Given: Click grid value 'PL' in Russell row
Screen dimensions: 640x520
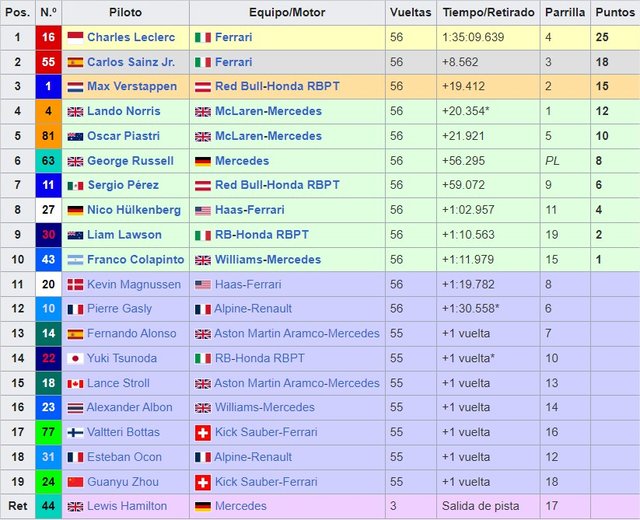Looking at the screenshot, I should pos(552,161).
